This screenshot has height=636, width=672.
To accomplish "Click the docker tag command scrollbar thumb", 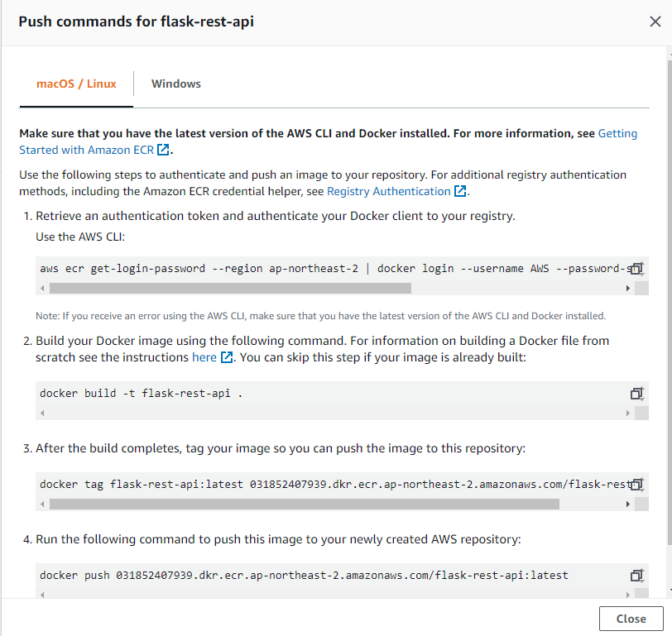I will click(x=305, y=504).
